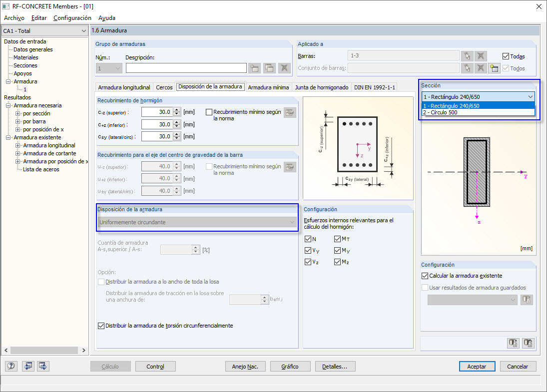Switch to Junta de hormigonado tab

tap(321, 87)
